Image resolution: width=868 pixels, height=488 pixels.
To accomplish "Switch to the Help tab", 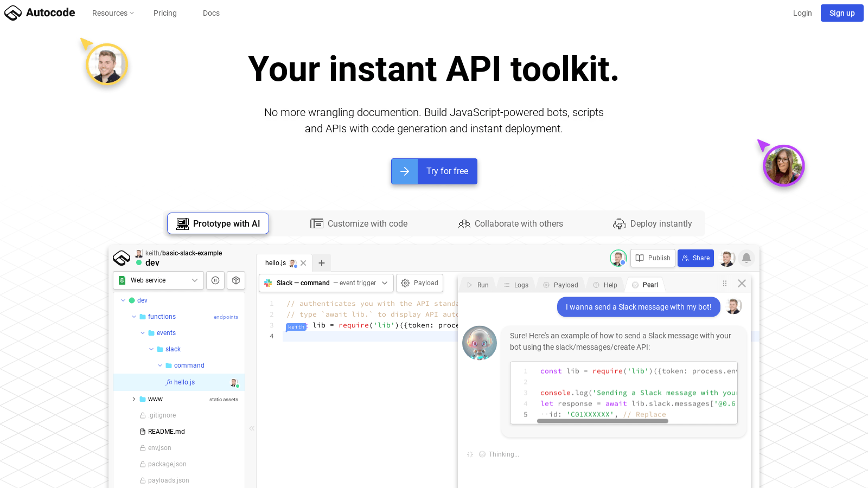I will [x=605, y=285].
